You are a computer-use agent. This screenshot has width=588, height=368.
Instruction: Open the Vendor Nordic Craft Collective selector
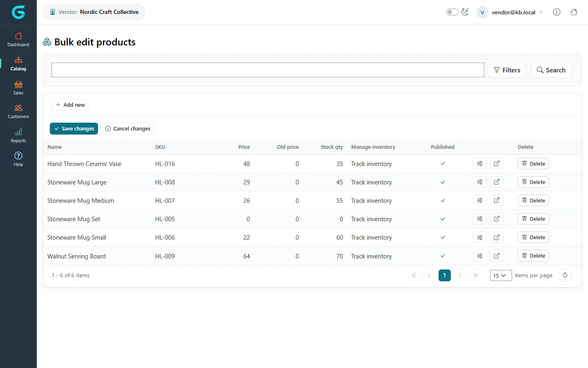coord(94,12)
